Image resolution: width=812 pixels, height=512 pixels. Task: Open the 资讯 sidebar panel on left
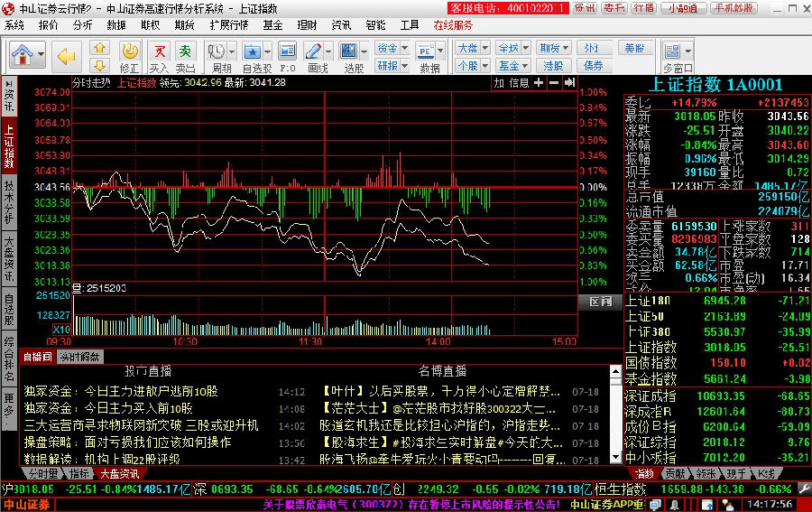[x=9, y=97]
